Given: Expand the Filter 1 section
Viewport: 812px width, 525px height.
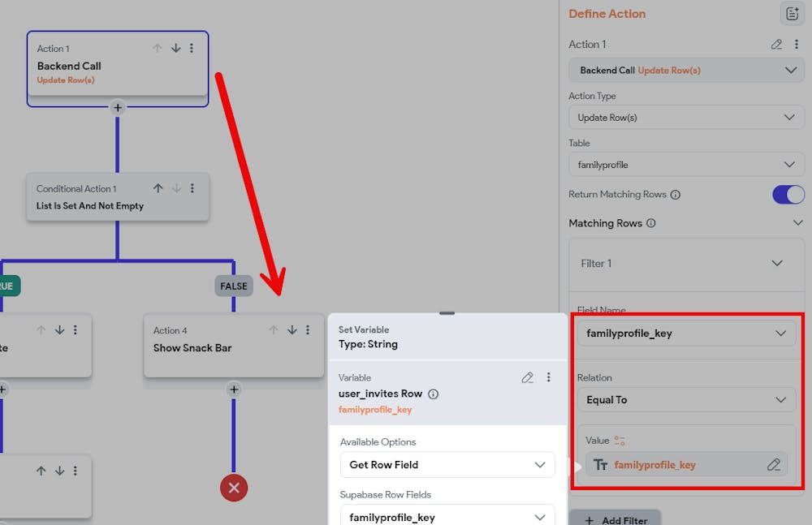Looking at the screenshot, I should pos(777,263).
